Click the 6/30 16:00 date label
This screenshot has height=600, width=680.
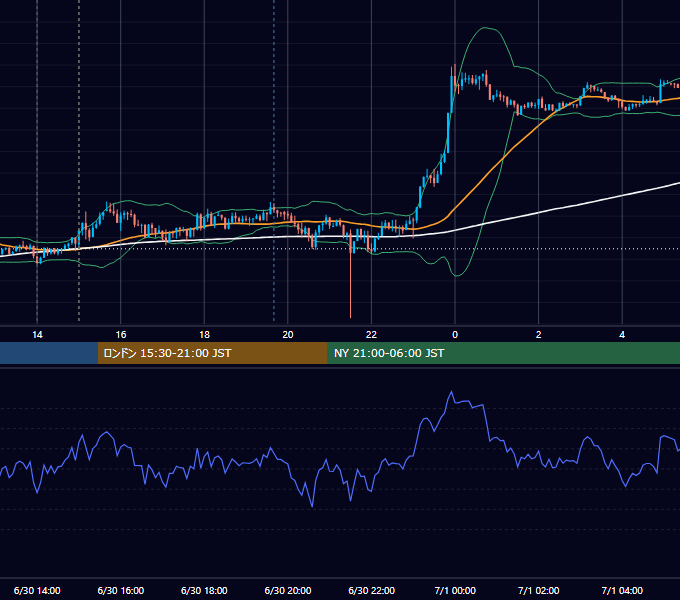click(x=121, y=590)
